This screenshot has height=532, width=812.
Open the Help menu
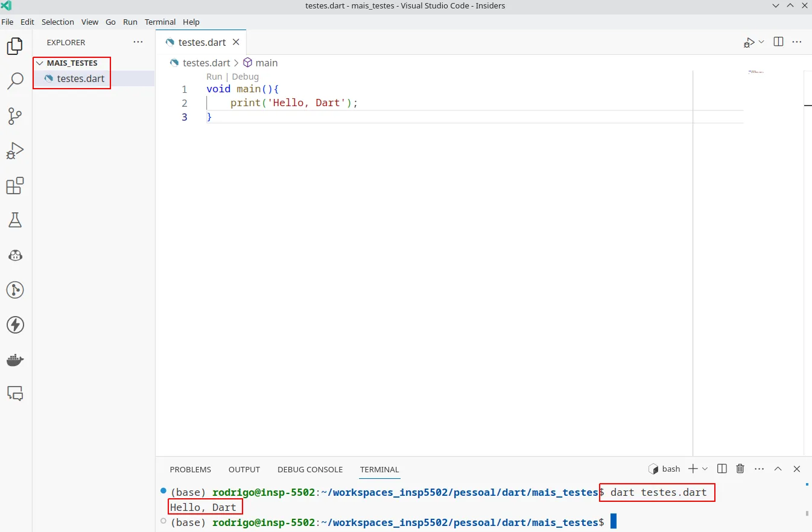(191, 22)
